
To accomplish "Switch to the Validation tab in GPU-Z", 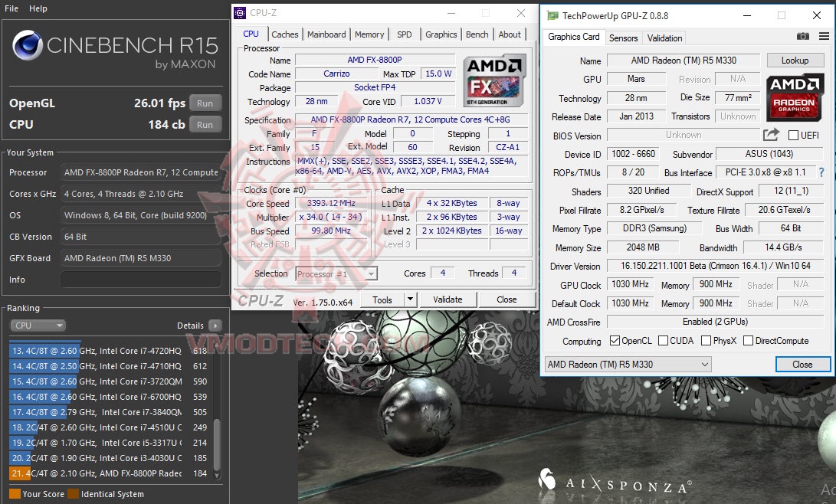I will pyautogui.click(x=664, y=38).
